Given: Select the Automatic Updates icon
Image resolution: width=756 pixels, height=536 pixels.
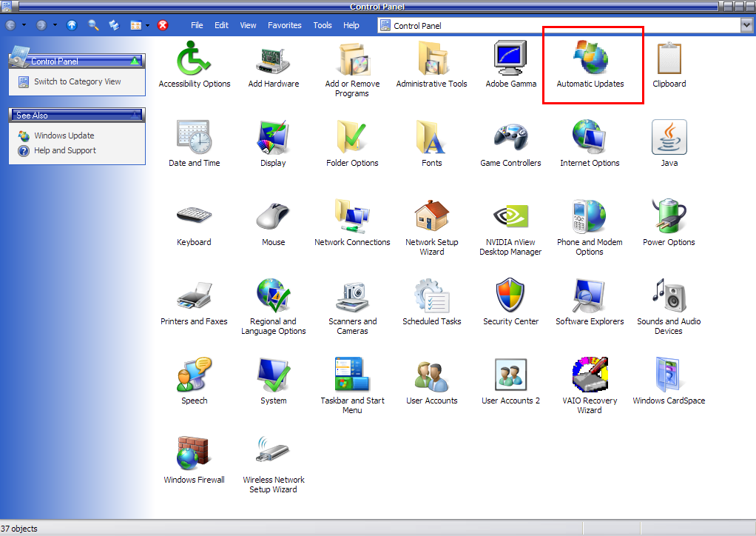Looking at the screenshot, I should point(590,58).
